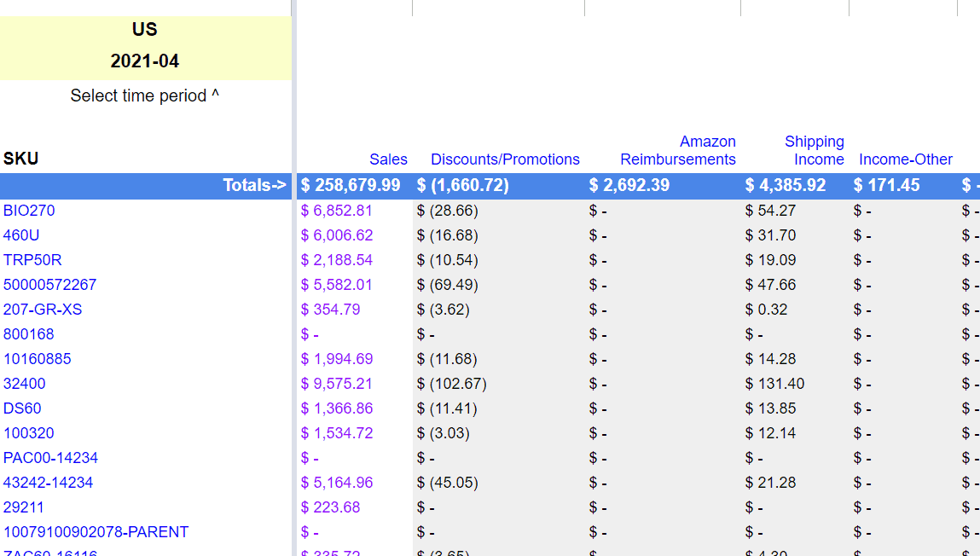
Task: Click the US marketplace cell
Action: point(144,29)
